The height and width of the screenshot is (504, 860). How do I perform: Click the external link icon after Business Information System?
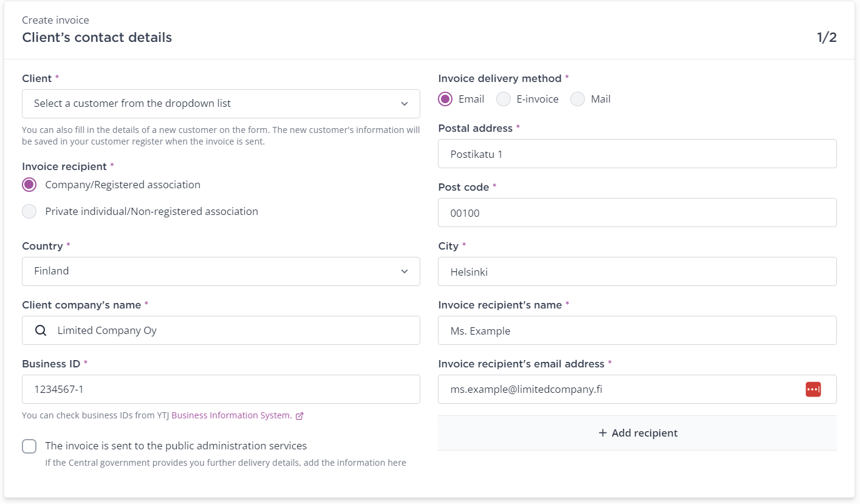coord(299,416)
